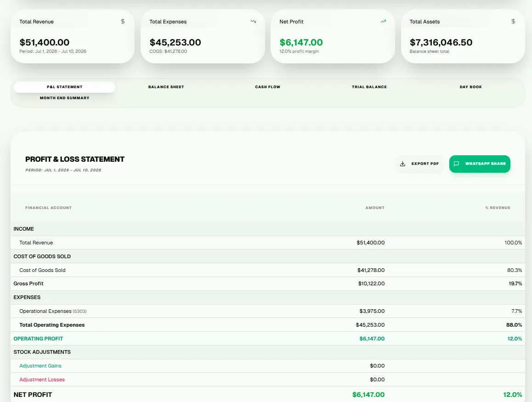This screenshot has height=402, width=532.
Task: Select the Adjustment Losses row
Action: click(268, 379)
